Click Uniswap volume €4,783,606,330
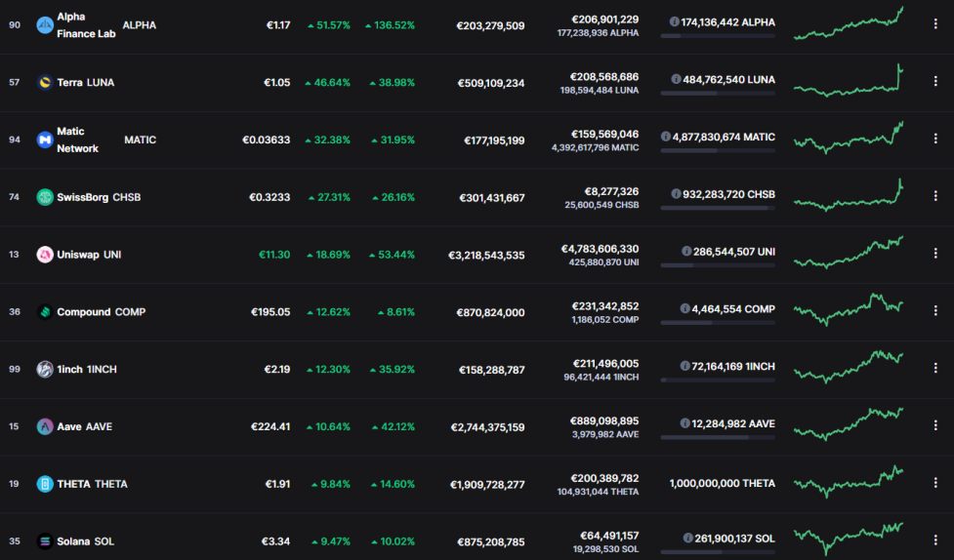The height and width of the screenshot is (560, 954). [x=600, y=249]
